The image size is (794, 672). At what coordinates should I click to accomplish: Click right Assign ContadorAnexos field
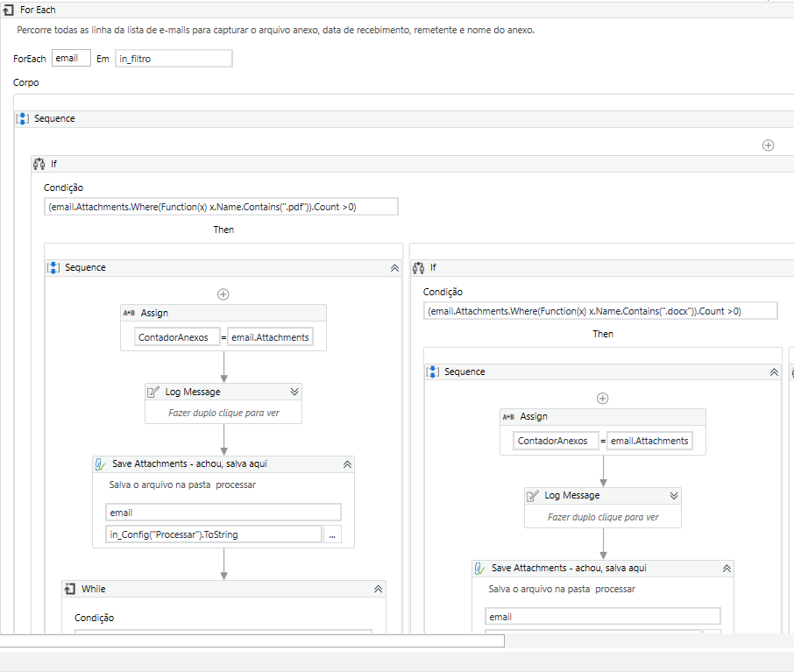pyautogui.click(x=556, y=441)
